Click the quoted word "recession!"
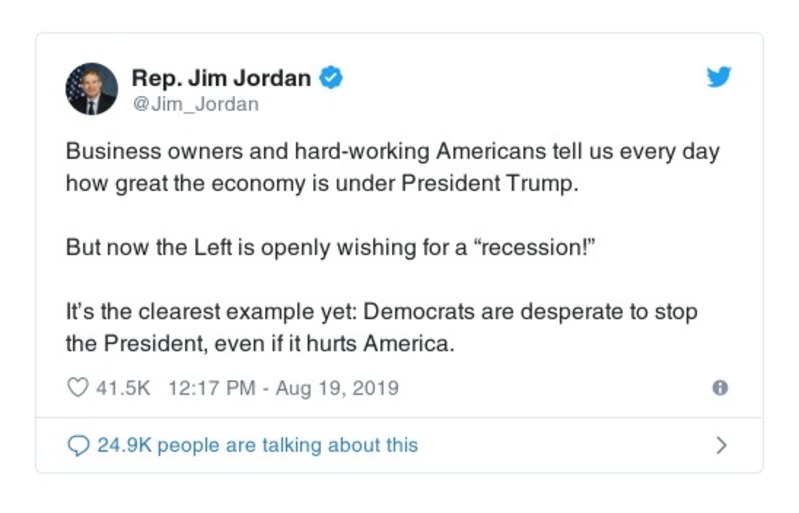The width and height of the screenshot is (799, 513). (x=534, y=247)
